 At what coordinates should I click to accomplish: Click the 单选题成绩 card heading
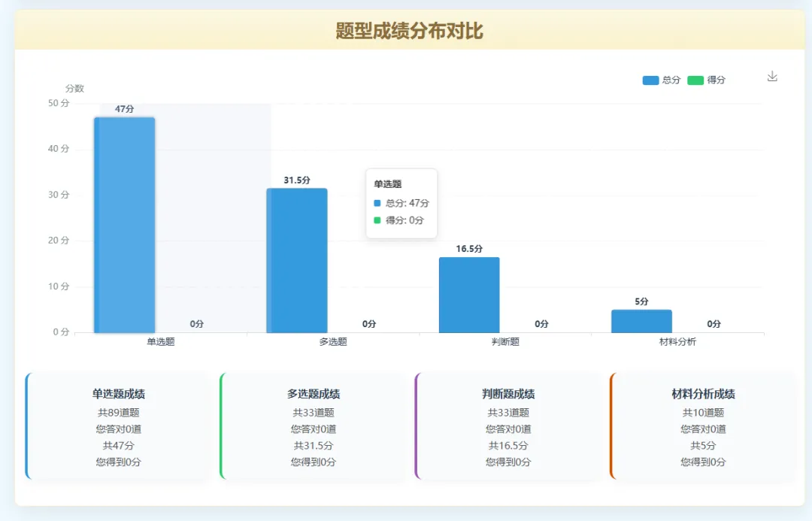[119, 394]
